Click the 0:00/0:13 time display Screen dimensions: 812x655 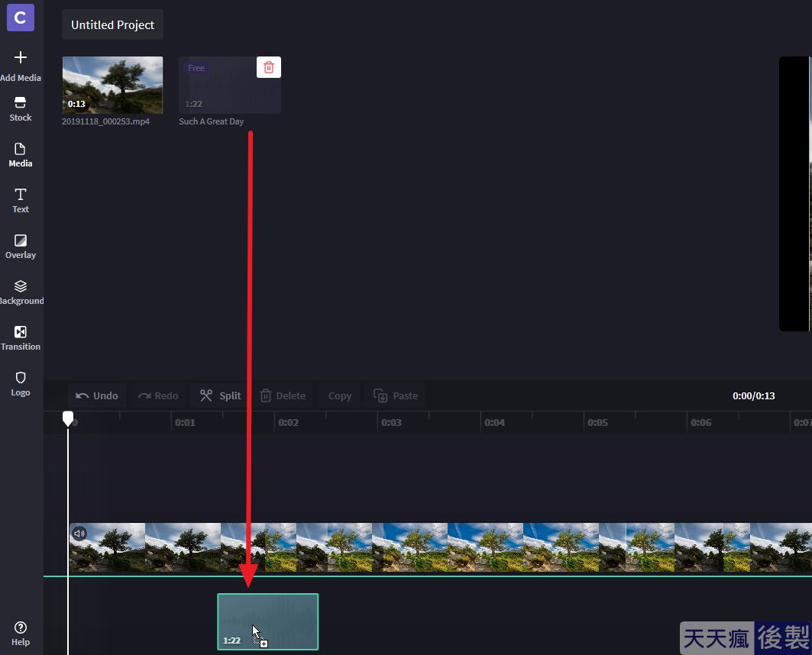(753, 395)
